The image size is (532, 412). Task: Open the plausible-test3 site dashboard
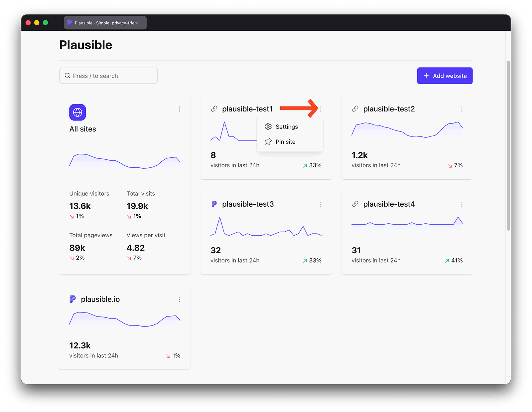[248, 204]
